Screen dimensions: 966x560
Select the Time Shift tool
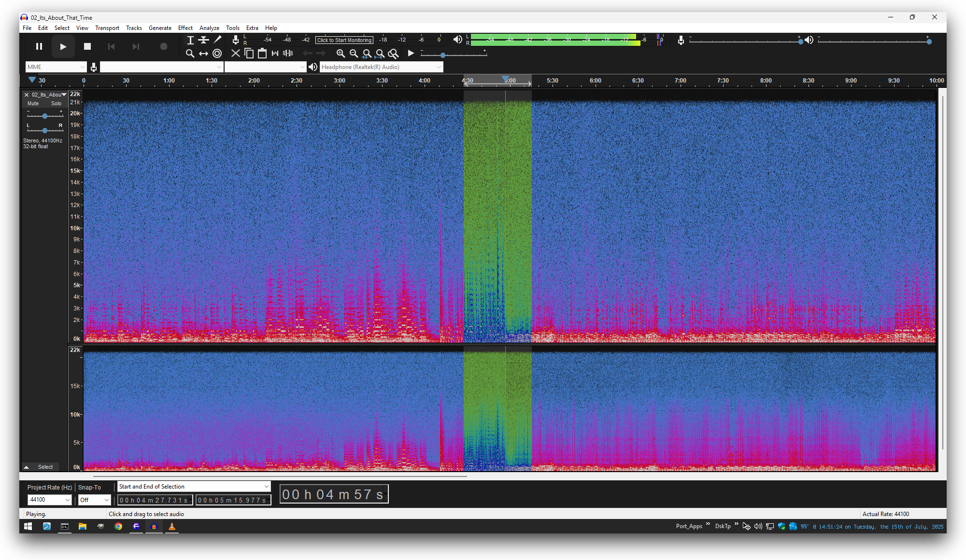click(x=204, y=54)
